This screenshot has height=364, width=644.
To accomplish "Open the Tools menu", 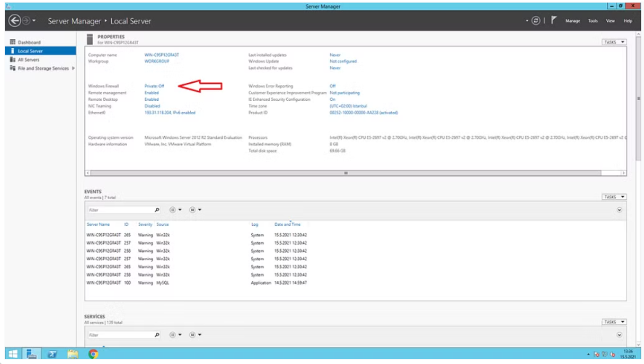I will click(x=592, y=20).
